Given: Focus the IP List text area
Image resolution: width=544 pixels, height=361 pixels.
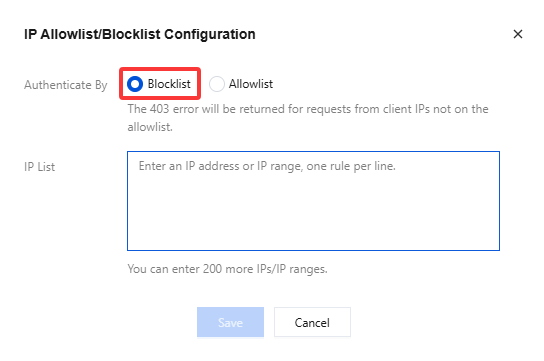Looking at the screenshot, I should pyautogui.click(x=313, y=201).
